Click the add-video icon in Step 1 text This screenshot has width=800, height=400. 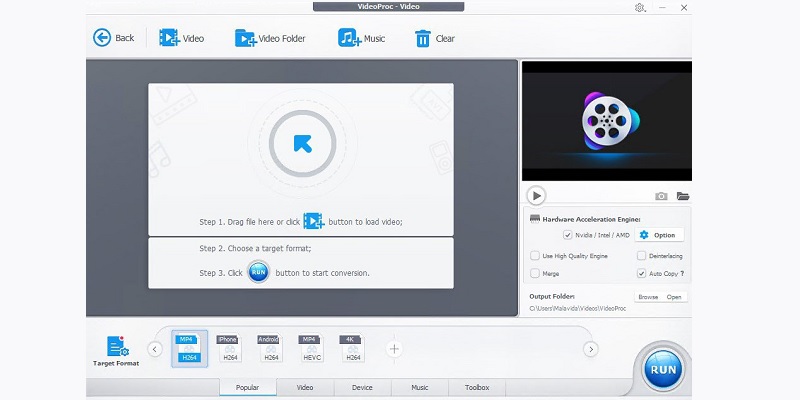pos(314,221)
